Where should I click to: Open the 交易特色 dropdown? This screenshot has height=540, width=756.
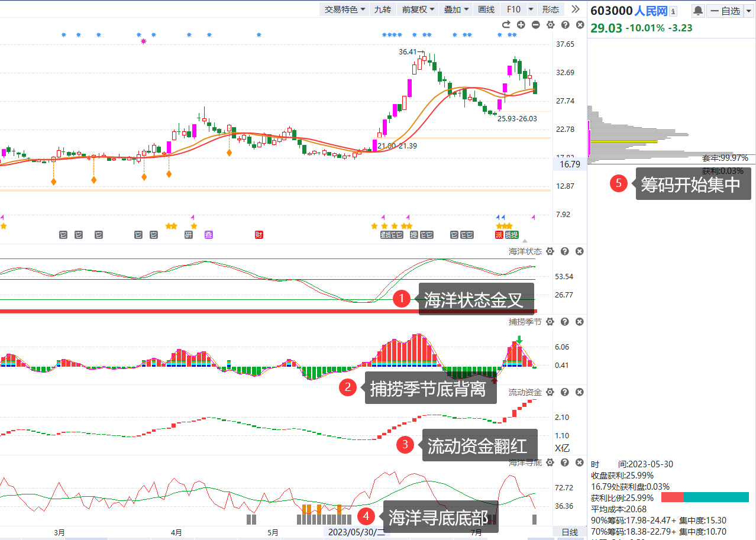tap(345, 9)
